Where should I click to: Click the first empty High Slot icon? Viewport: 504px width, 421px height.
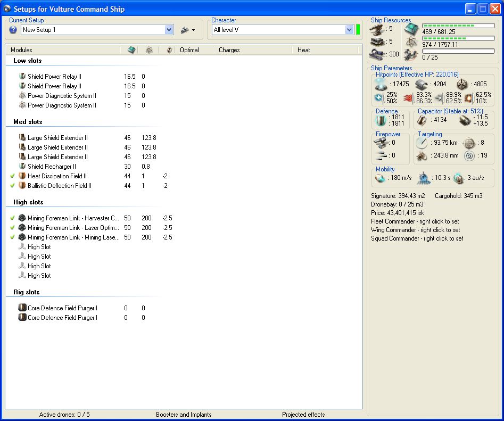click(22, 247)
